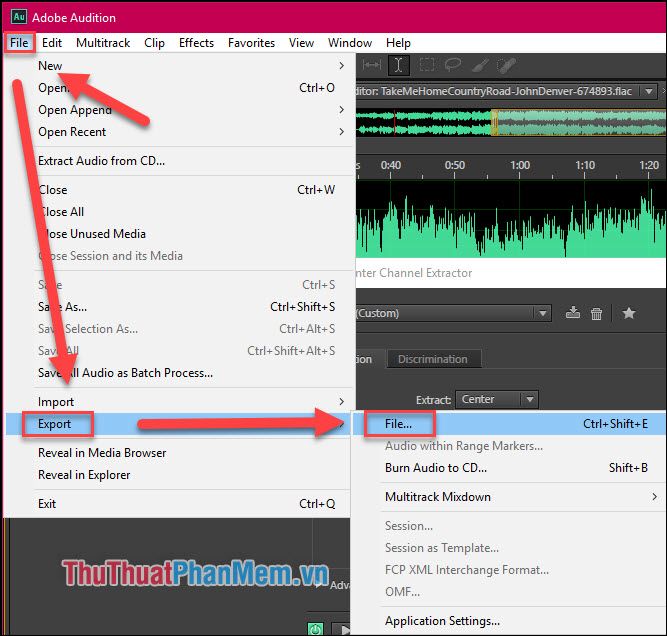Choose Save As...
This screenshot has height=636, width=667.
click(x=180, y=307)
